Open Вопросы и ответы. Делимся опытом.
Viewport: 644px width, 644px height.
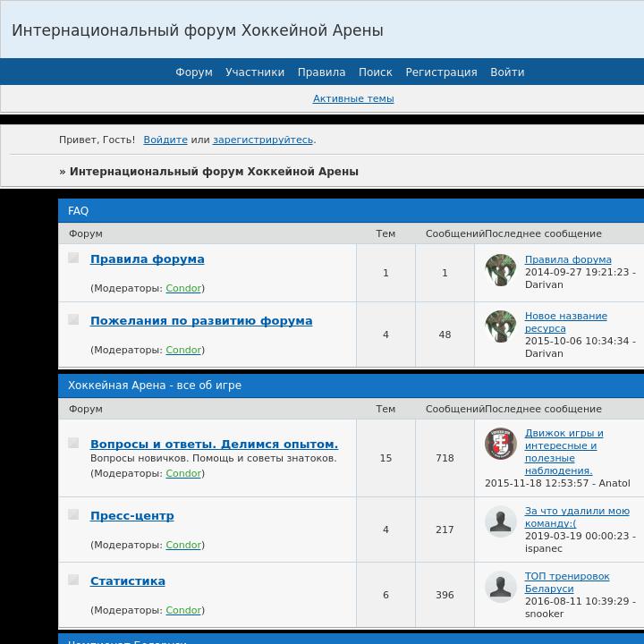click(x=214, y=444)
